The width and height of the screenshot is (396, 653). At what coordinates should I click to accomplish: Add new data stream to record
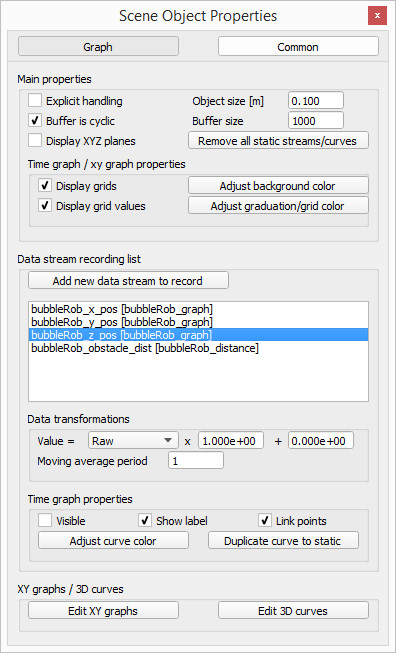(x=128, y=281)
